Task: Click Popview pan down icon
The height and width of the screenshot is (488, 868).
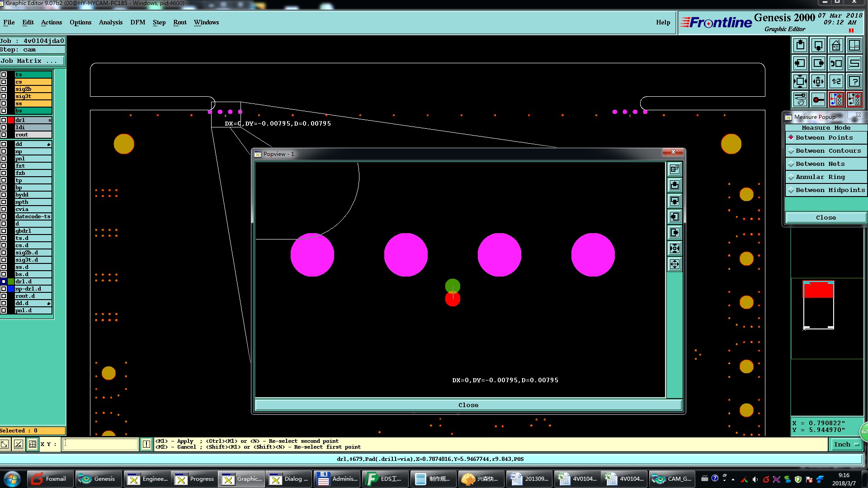Action: (675, 201)
